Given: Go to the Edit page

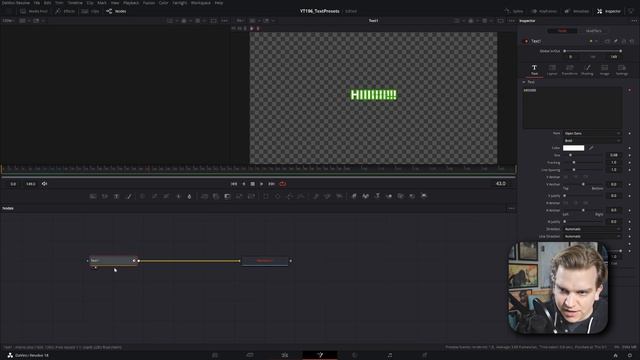Looking at the screenshot, I should 285,355.
